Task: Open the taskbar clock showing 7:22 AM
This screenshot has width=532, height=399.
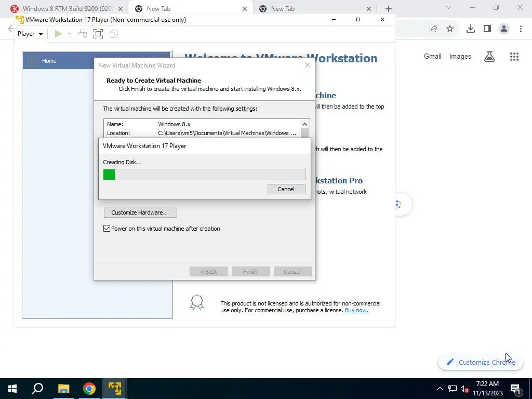Action: tap(487, 389)
